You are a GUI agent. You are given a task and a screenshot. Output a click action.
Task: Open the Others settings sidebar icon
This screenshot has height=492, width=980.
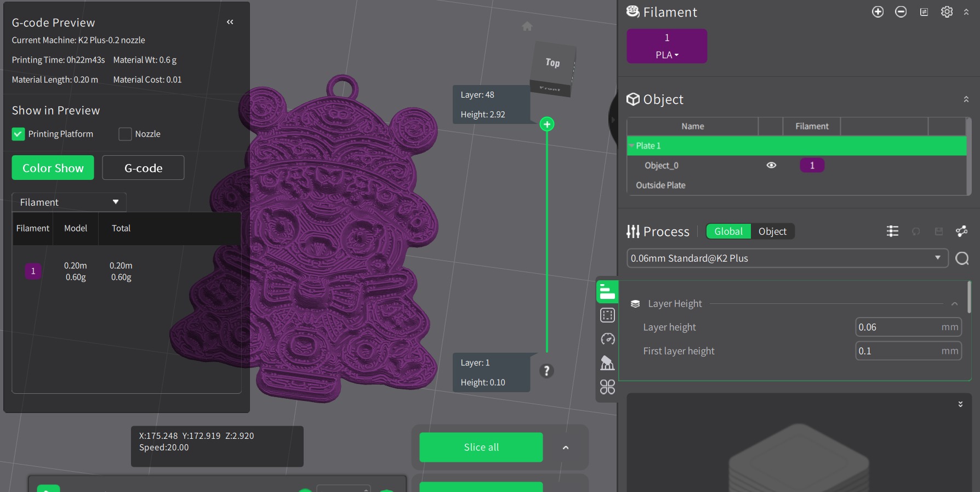click(607, 387)
